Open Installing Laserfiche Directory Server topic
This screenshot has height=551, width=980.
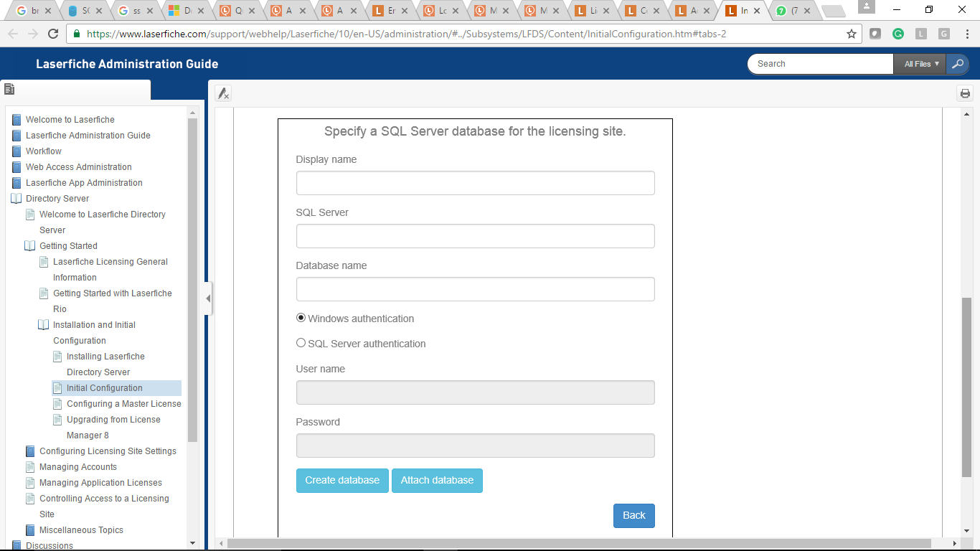point(105,364)
